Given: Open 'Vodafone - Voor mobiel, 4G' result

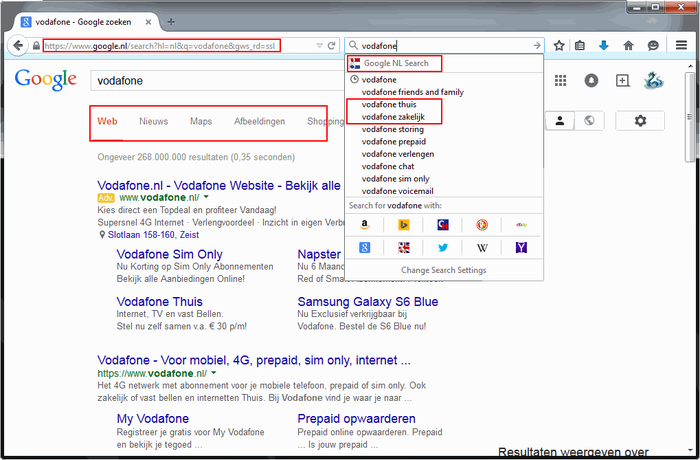Looking at the screenshot, I should pyautogui.click(x=254, y=360).
